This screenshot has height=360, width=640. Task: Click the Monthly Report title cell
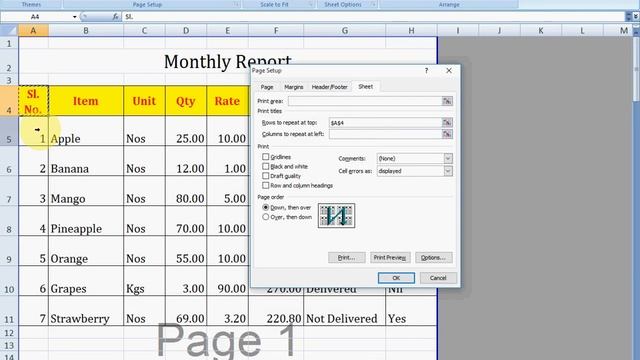[x=228, y=61]
